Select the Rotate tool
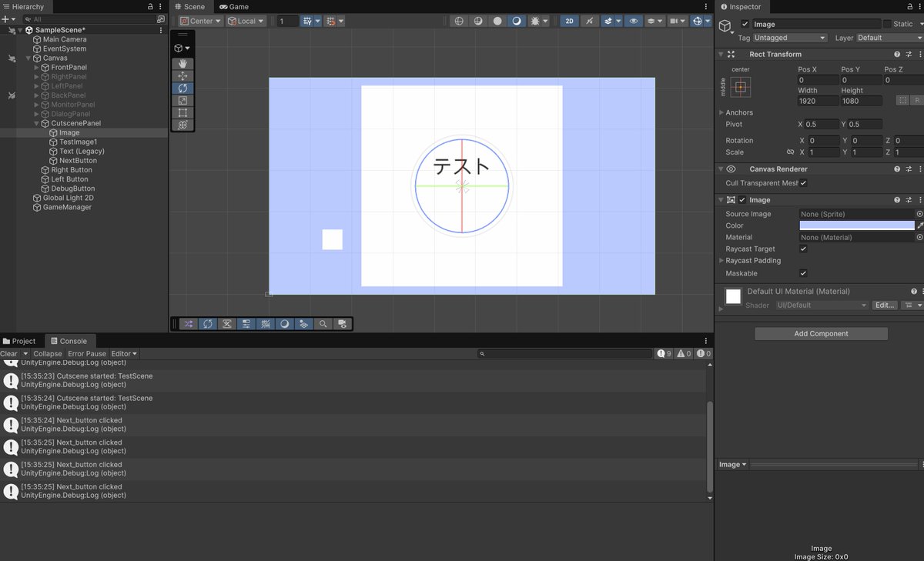This screenshot has width=924, height=561. tap(182, 88)
